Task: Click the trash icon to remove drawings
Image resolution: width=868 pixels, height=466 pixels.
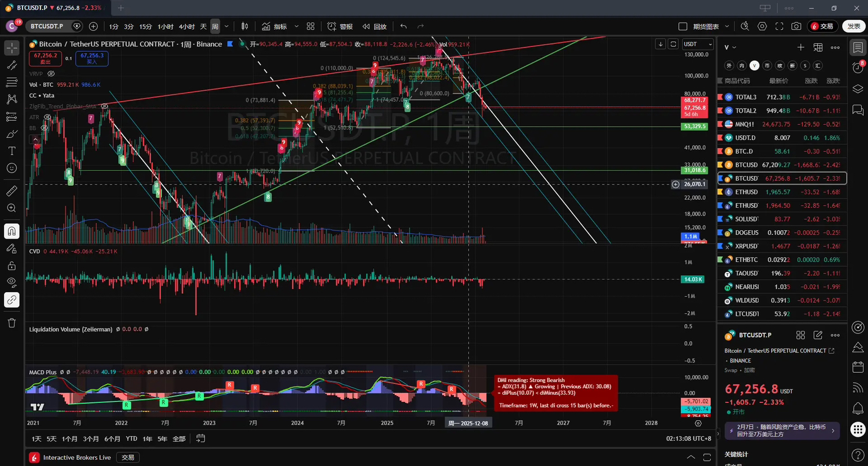Action: coord(11,323)
